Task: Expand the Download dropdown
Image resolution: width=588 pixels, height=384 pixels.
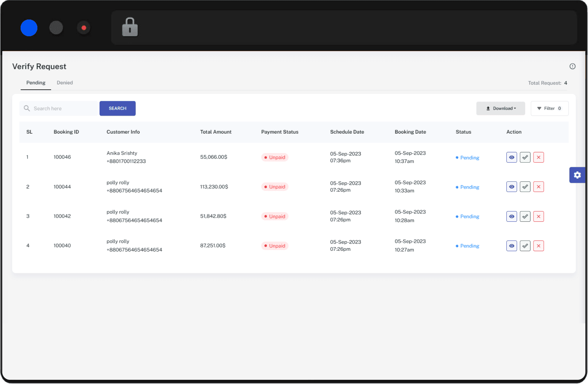Action: point(500,108)
